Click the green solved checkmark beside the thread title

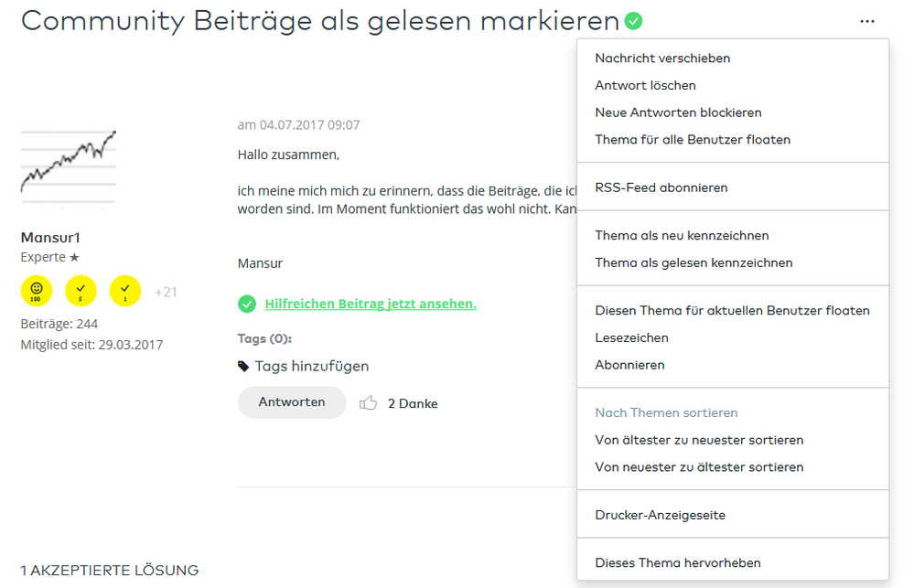point(632,19)
